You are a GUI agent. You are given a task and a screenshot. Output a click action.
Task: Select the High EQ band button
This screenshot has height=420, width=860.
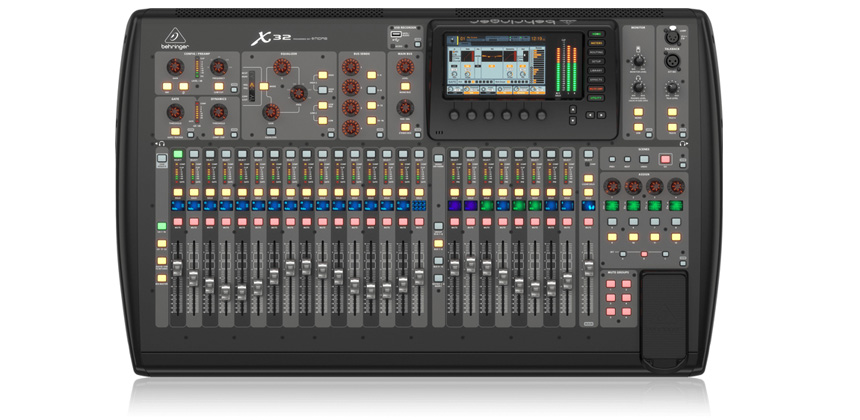322,75
